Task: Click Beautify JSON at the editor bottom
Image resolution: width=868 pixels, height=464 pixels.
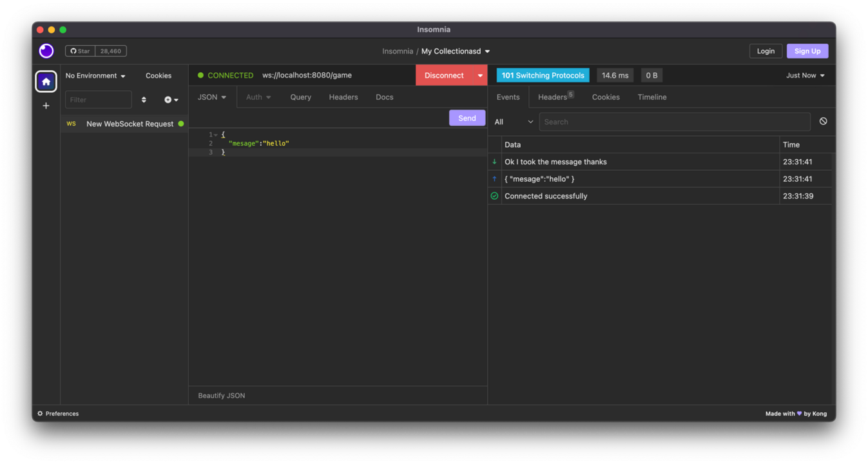Action: (x=222, y=396)
